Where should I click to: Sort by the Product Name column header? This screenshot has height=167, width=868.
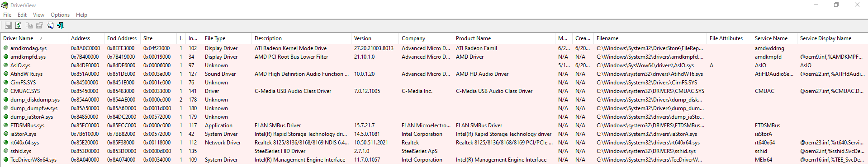[504, 38]
